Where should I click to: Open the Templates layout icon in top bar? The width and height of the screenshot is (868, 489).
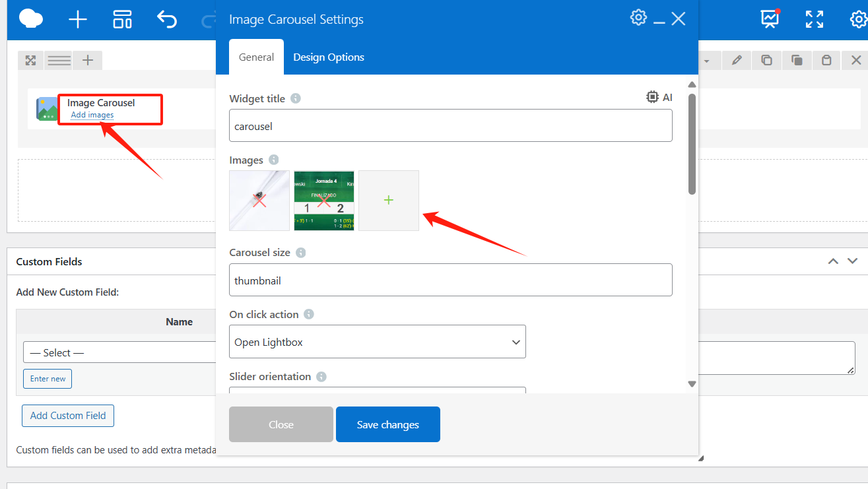[122, 20]
